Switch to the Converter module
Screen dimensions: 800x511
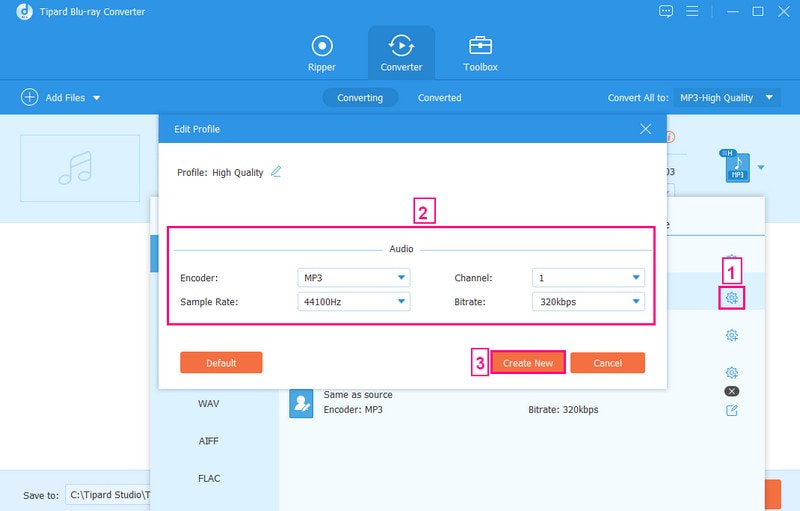pyautogui.click(x=402, y=53)
